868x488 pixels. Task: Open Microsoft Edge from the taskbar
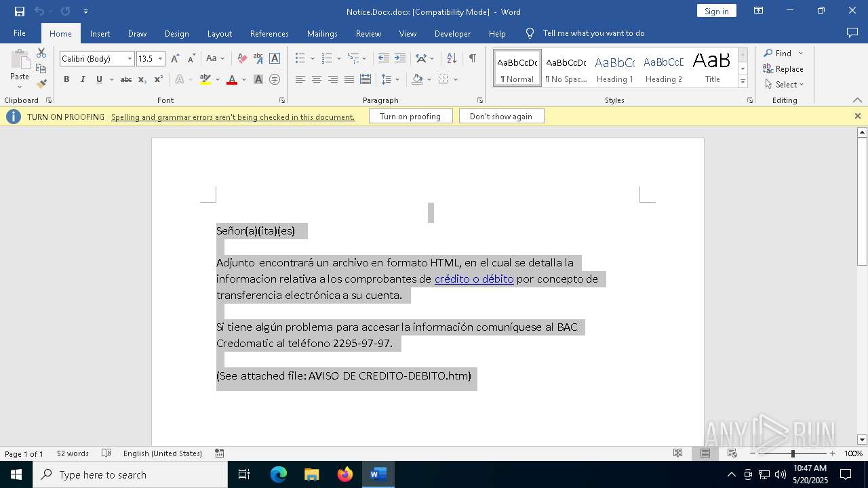coord(279,474)
